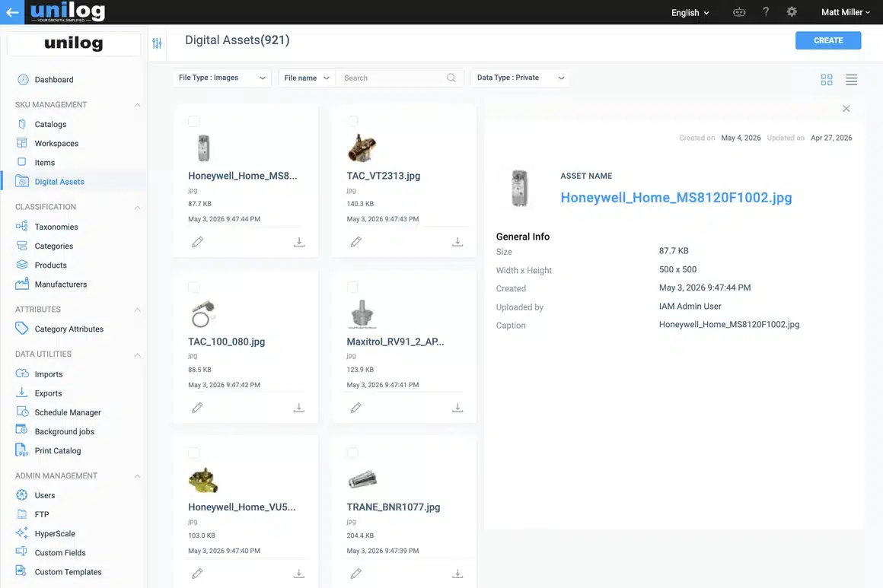Open the Data Type: Private dropdown
The image size is (883, 588).
[521, 78]
